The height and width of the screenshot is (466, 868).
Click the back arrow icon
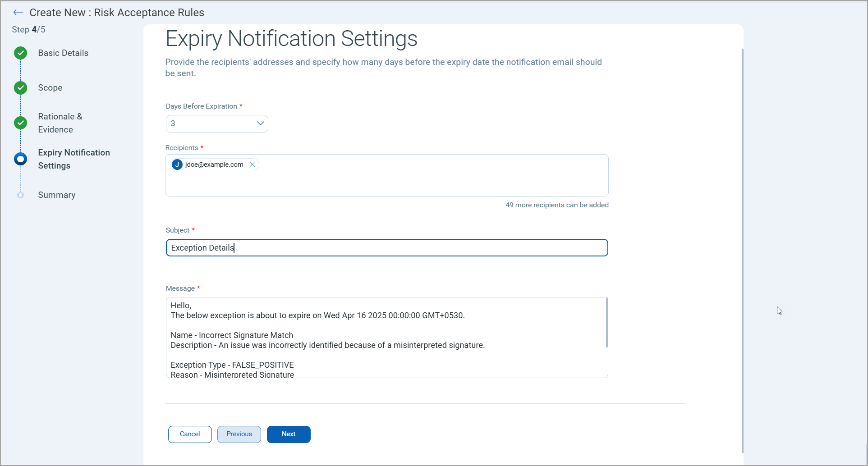tap(18, 13)
